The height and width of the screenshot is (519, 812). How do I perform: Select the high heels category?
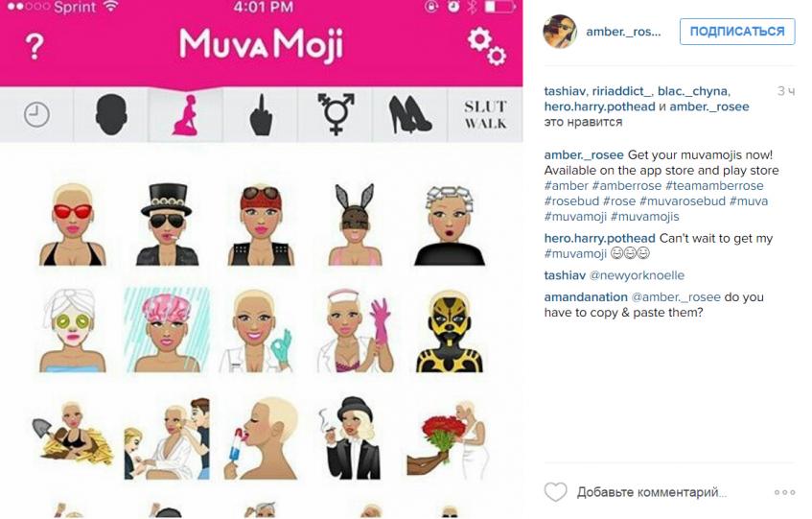(409, 115)
